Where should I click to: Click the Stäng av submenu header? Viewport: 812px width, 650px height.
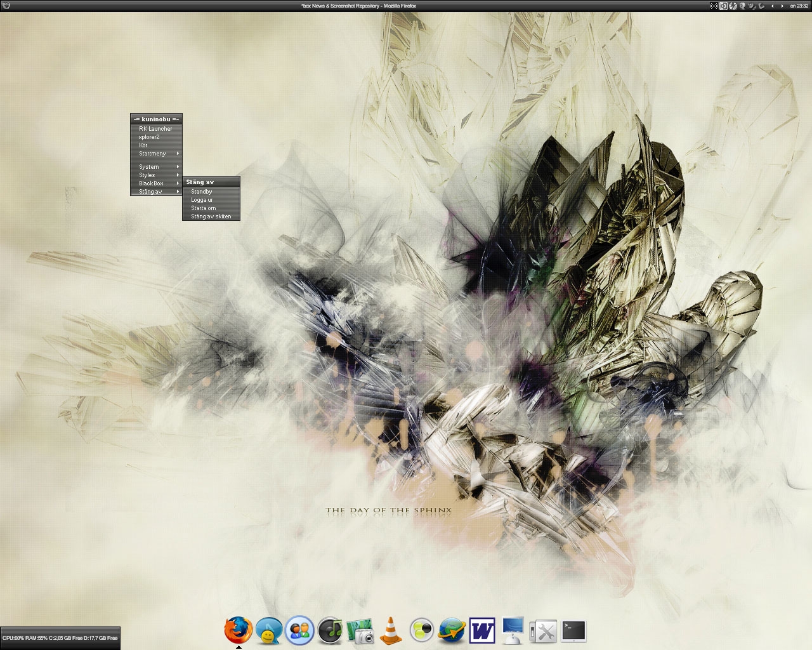(211, 182)
